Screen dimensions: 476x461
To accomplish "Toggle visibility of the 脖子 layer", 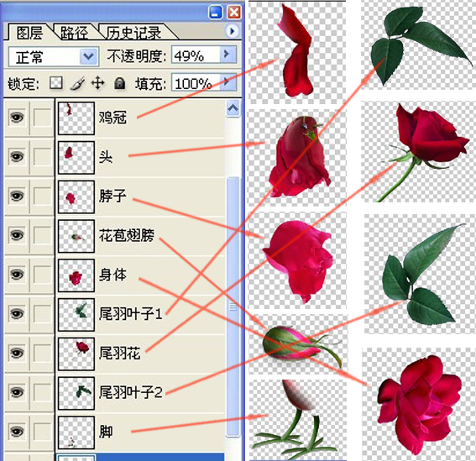I will point(17,196).
